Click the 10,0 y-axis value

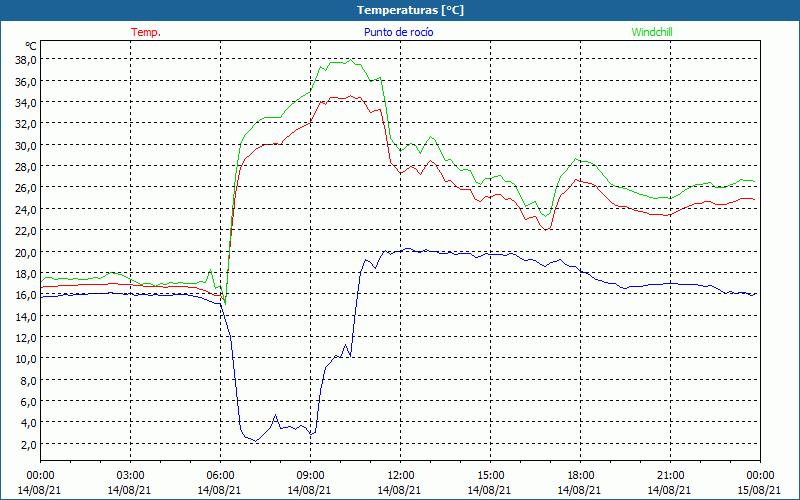26,359
